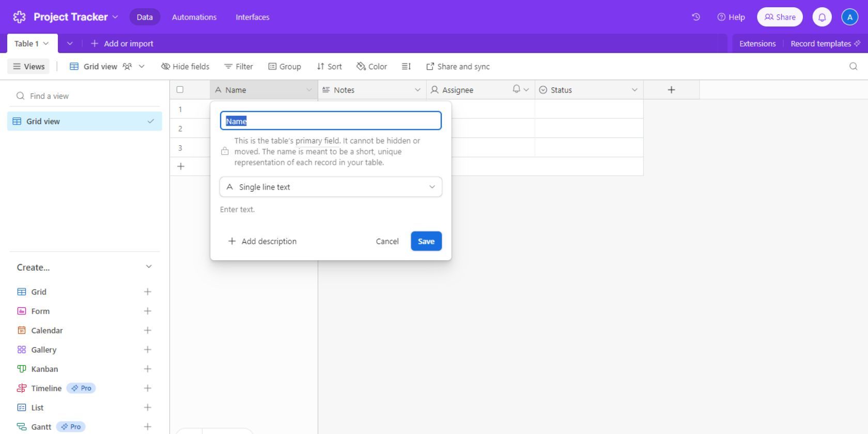Switch to the Automations tab
868x434 pixels.
(x=194, y=17)
